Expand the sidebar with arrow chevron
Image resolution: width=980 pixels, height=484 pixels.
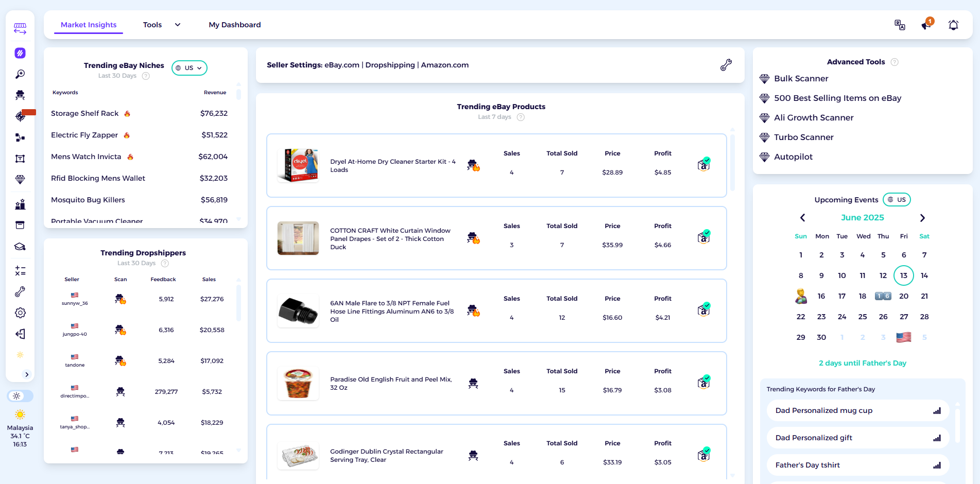pyautogui.click(x=27, y=374)
